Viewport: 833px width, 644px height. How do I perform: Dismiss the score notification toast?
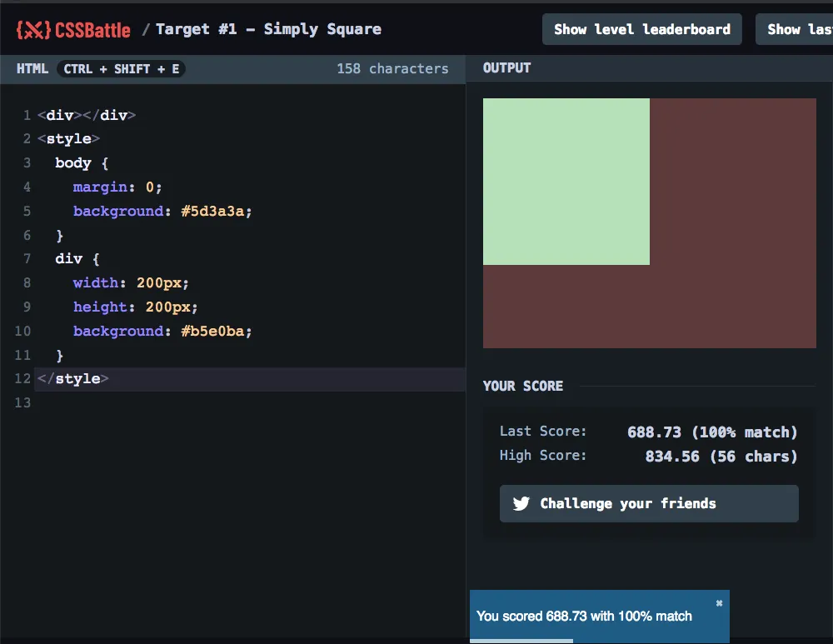tap(719, 603)
